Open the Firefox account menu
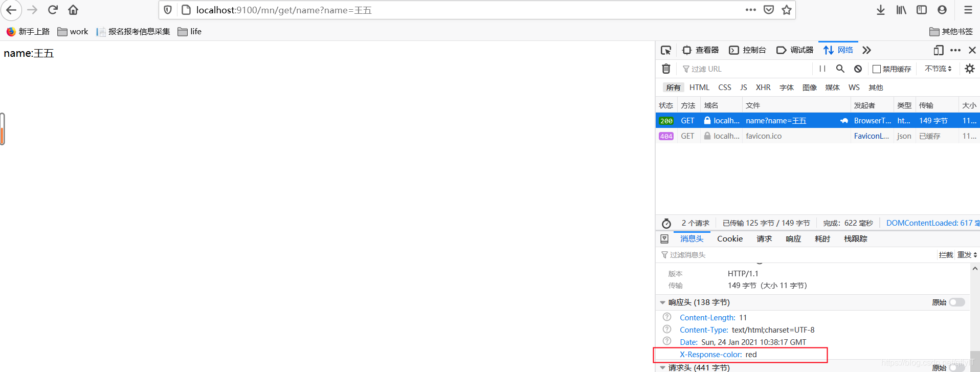Screen dimensions: 980x372 click(x=942, y=10)
